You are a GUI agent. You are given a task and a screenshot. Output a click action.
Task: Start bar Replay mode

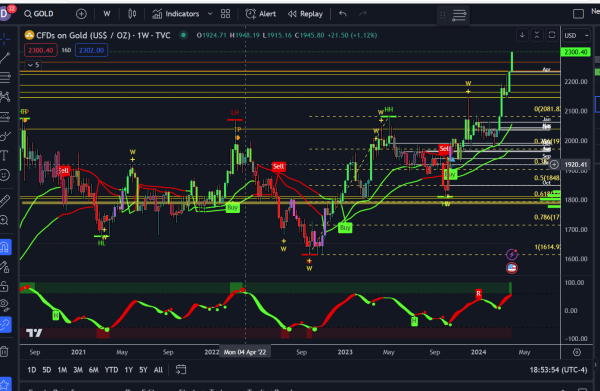(306, 14)
